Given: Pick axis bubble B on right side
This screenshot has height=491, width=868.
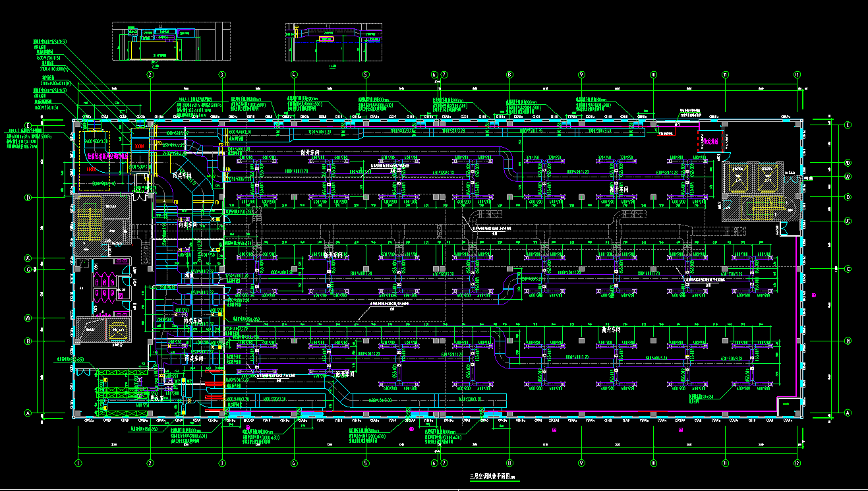Looking at the screenshot, I should coord(848,341).
